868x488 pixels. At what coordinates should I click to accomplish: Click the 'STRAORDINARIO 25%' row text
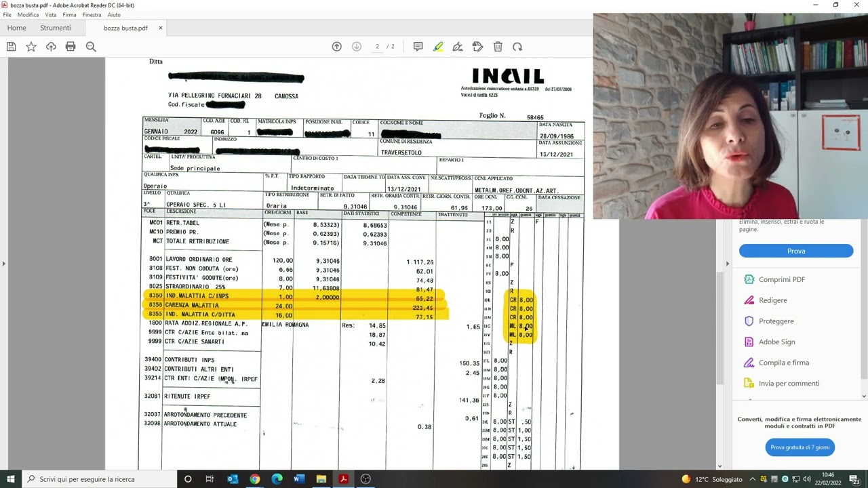click(195, 287)
